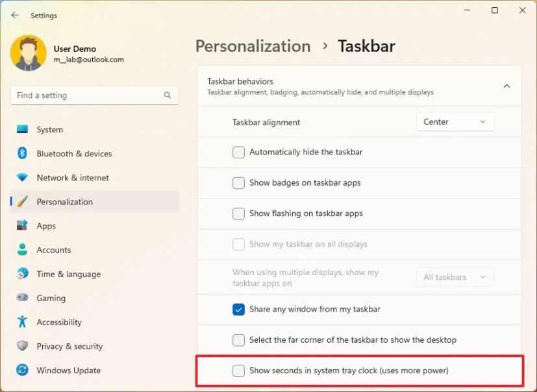This screenshot has width=537, height=392.
Task: Click the Bluetooth & devices icon
Action: click(x=23, y=153)
